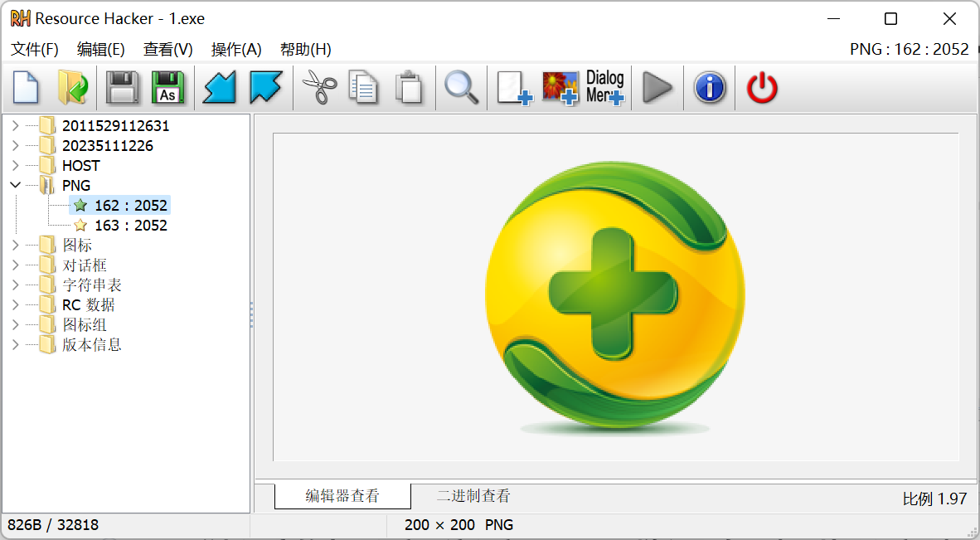The width and height of the screenshot is (980, 540).
Task: Click the green Save As icon
Action: 168,87
